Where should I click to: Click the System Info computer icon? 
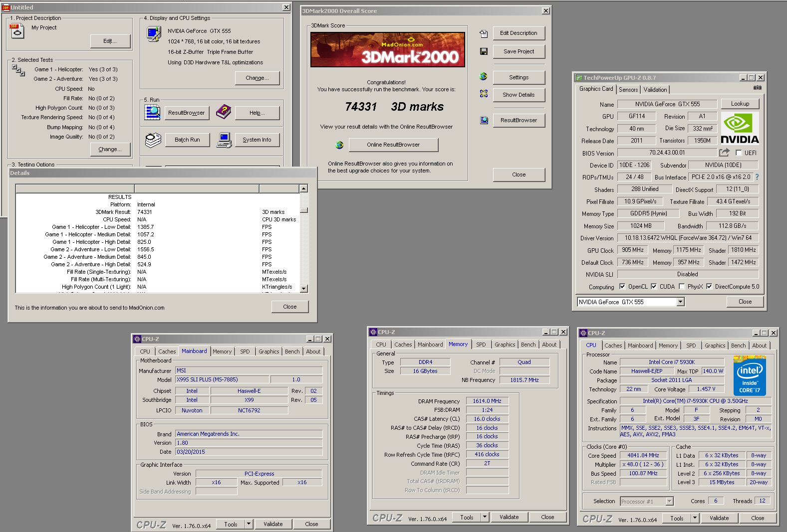click(224, 140)
